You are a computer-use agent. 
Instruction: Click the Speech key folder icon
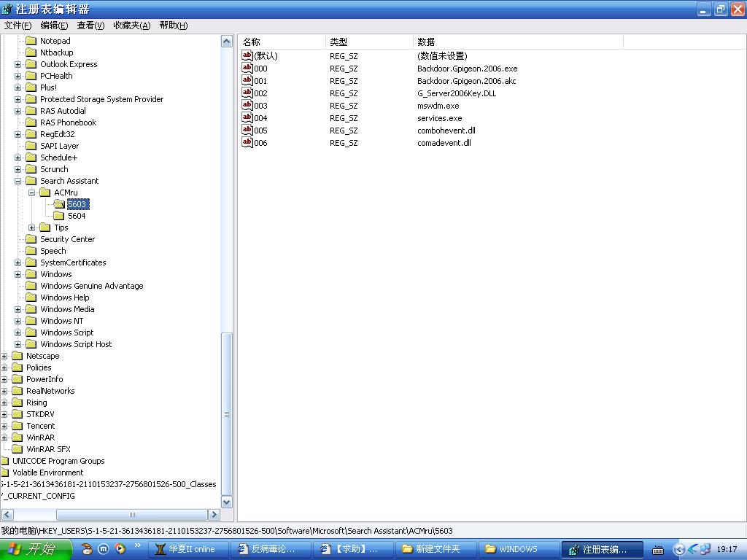pyautogui.click(x=31, y=251)
